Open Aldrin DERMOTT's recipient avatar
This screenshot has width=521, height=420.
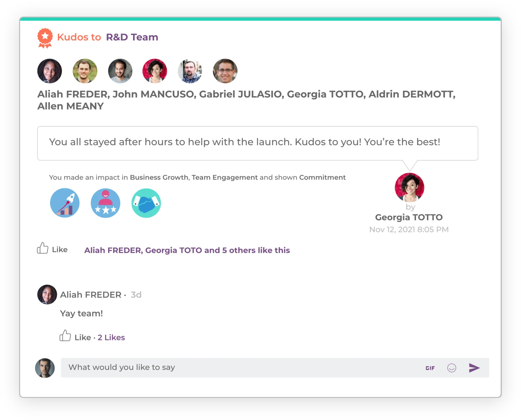point(190,71)
